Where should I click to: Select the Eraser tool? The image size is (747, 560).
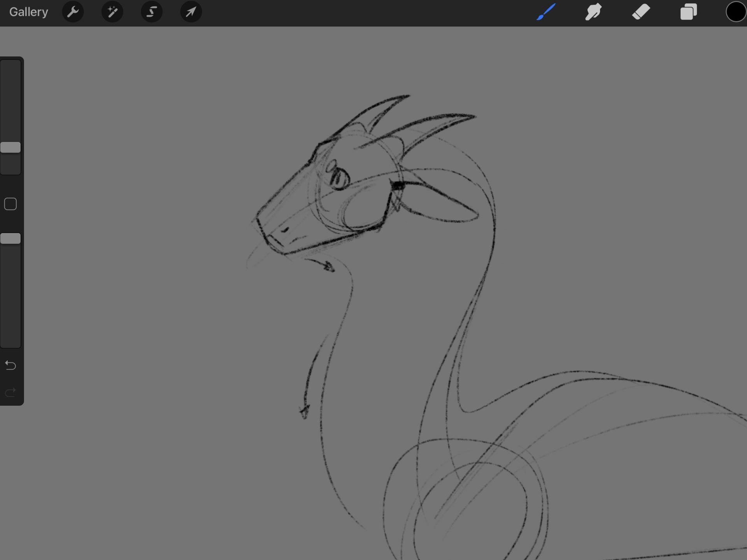641,12
